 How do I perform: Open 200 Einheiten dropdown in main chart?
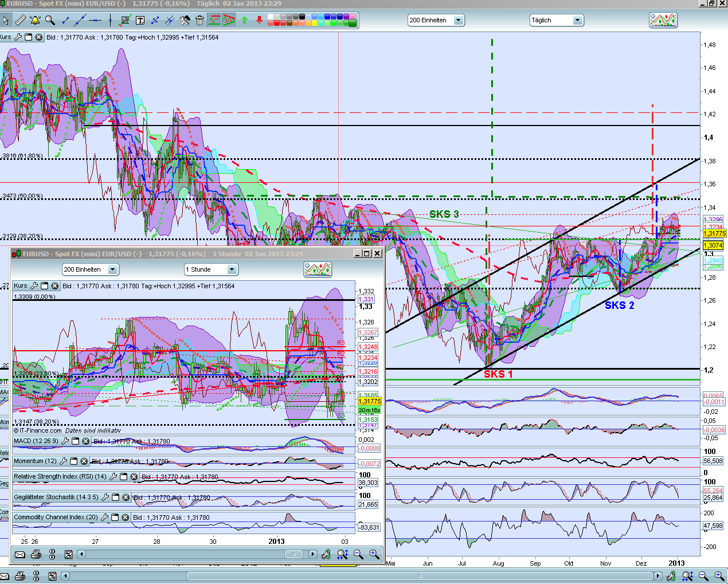(x=458, y=21)
